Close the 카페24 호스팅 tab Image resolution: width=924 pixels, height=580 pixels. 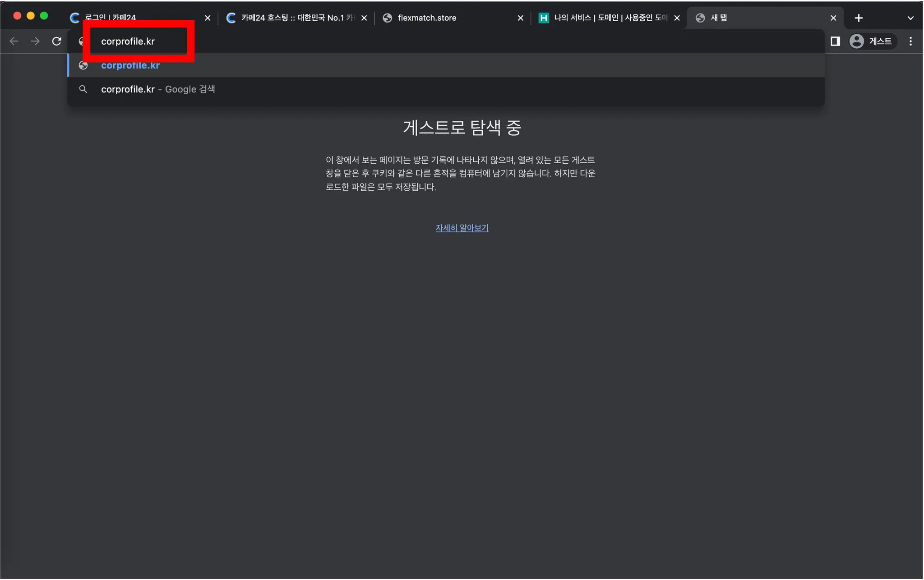[x=364, y=18]
